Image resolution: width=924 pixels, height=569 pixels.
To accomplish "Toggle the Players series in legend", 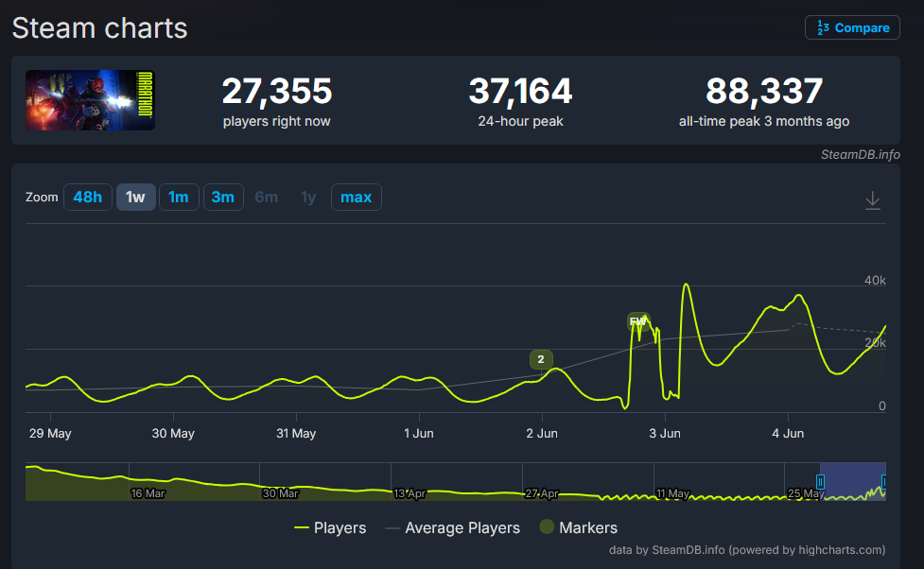I will coord(330,527).
